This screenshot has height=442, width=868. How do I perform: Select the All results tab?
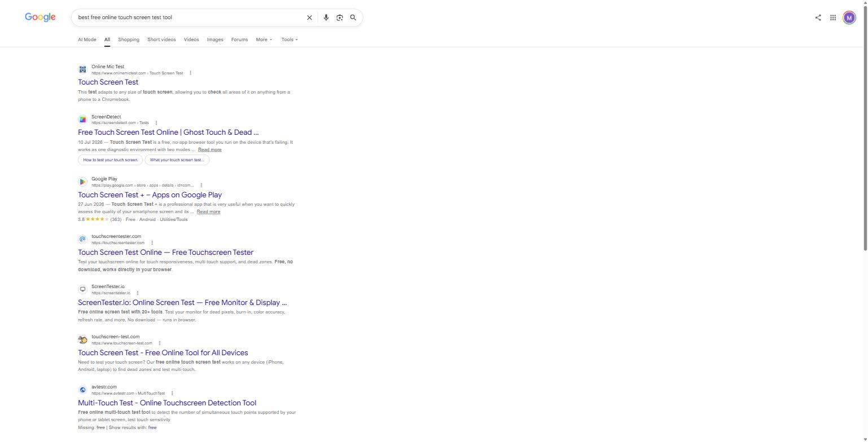[107, 39]
